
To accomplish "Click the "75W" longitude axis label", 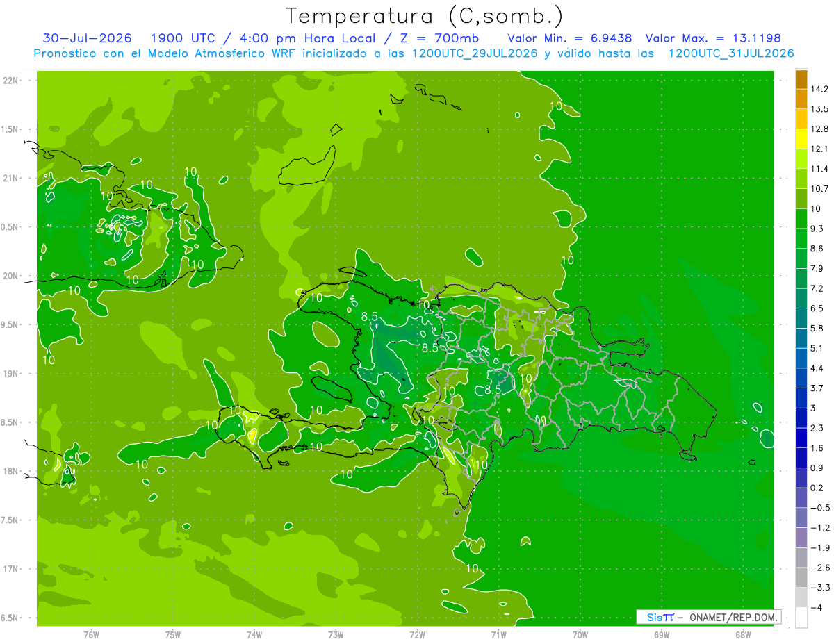I will (x=172, y=634).
